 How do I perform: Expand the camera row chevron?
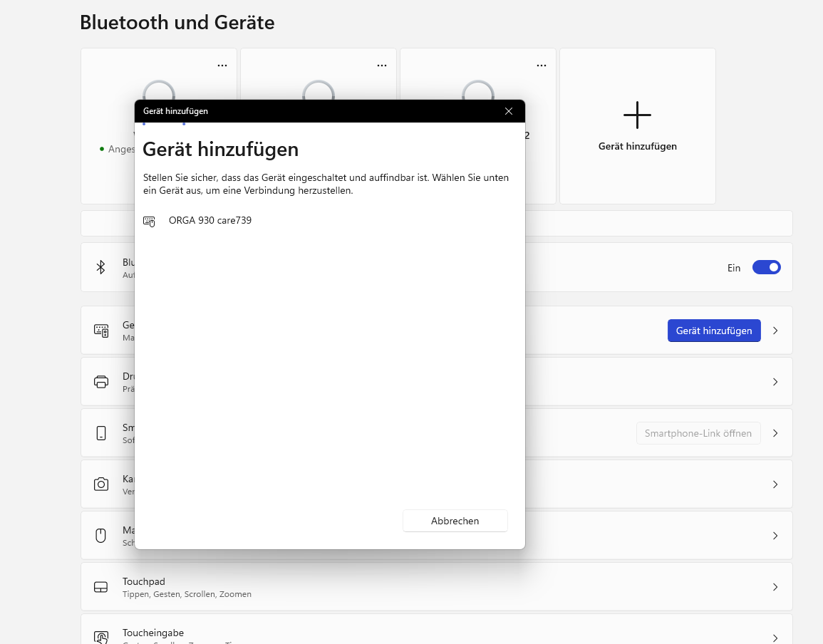[x=775, y=484]
